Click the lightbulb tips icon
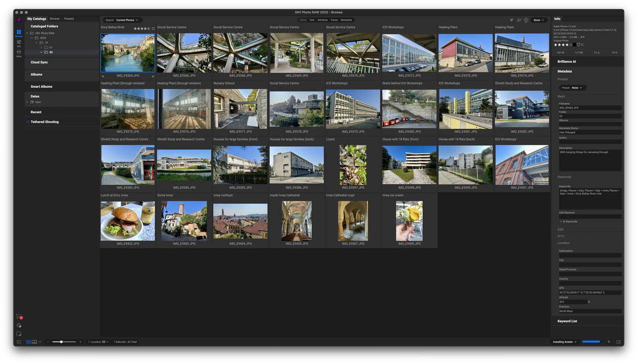 click(526, 20)
